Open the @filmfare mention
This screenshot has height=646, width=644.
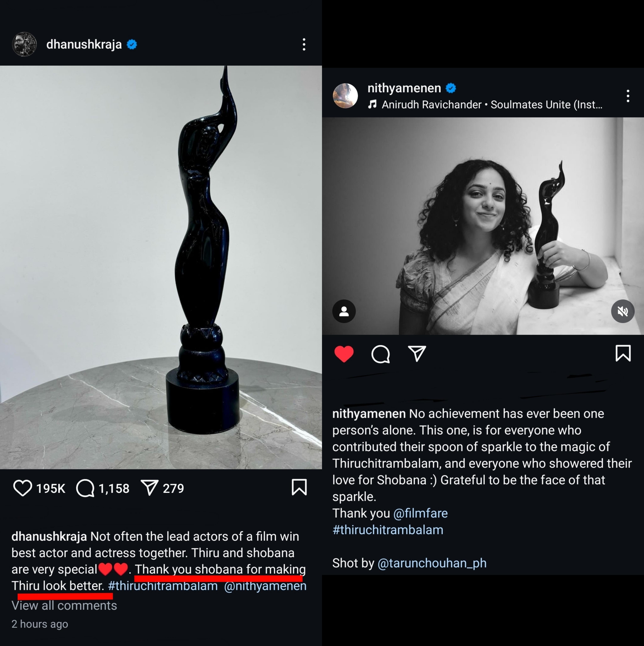[420, 513]
